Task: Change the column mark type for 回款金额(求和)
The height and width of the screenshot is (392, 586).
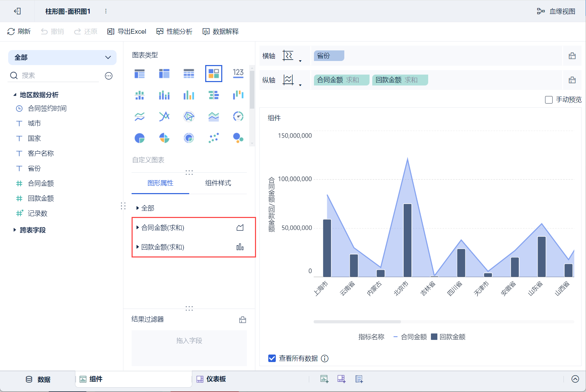Action: pos(240,247)
